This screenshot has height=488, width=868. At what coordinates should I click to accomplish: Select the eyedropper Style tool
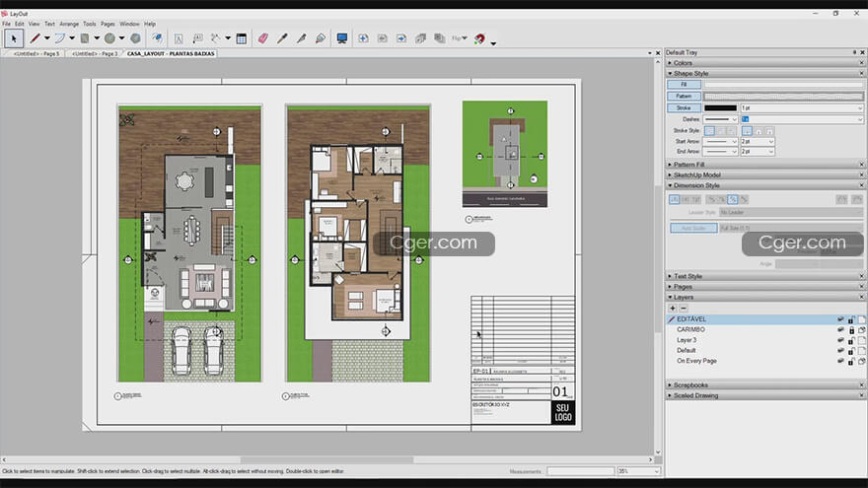click(x=282, y=38)
